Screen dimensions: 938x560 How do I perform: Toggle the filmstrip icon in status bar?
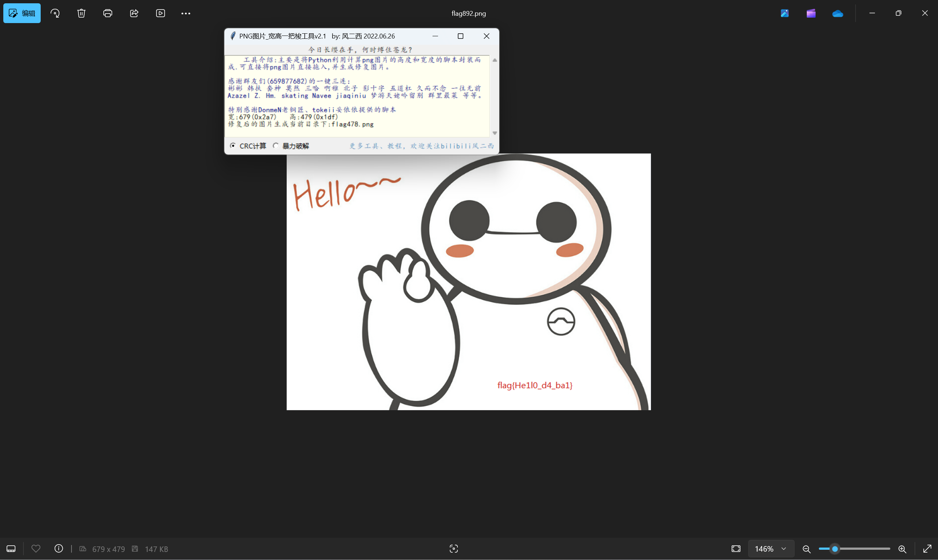(11, 549)
